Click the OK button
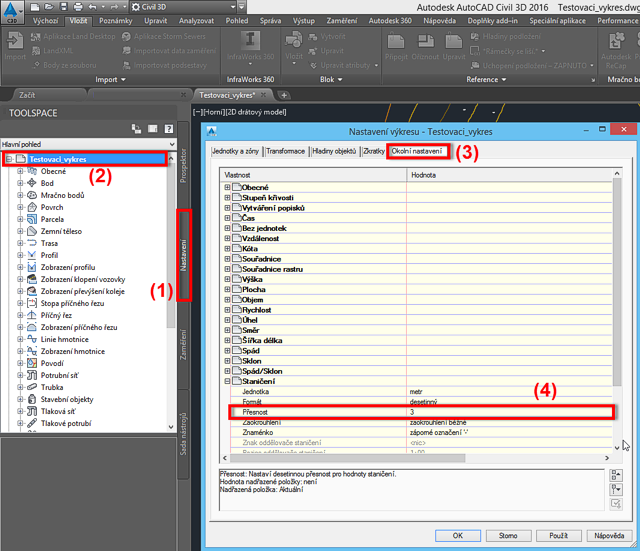The height and width of the screenshot is (551, 640). [x=458, y=535]
